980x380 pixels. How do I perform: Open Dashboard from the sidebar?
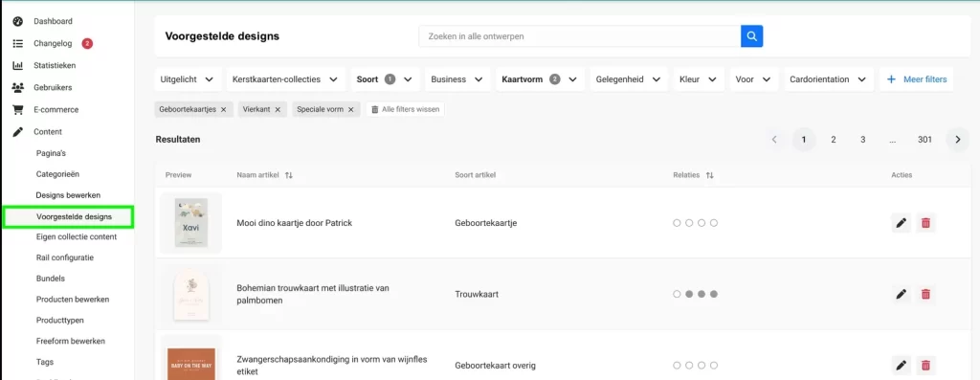[x=53, y=21]
